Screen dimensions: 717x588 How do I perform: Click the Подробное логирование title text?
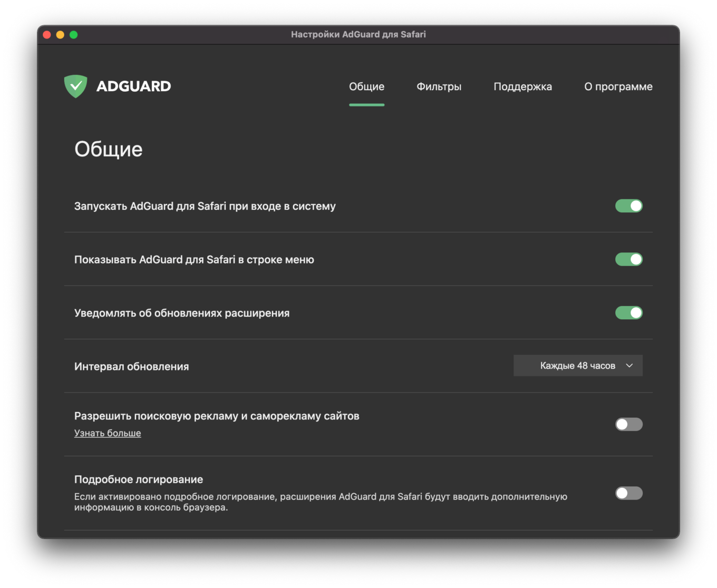[139, 479]
